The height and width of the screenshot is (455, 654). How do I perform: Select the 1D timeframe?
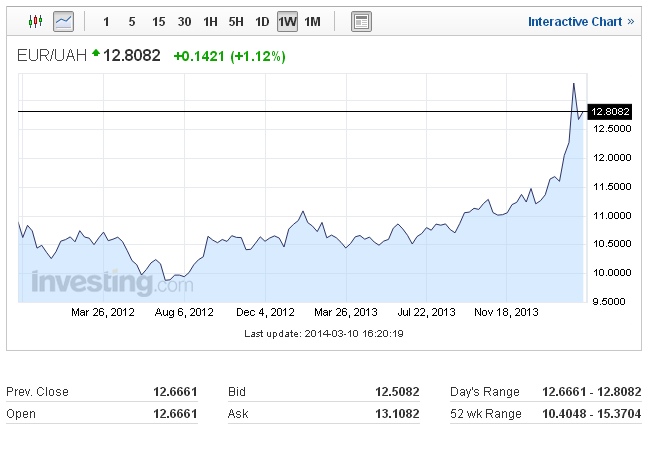click(x=262, y=22)
